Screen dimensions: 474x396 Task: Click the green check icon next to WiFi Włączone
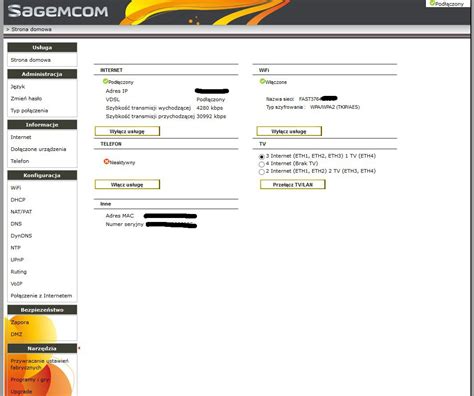[x=262, y=81]
